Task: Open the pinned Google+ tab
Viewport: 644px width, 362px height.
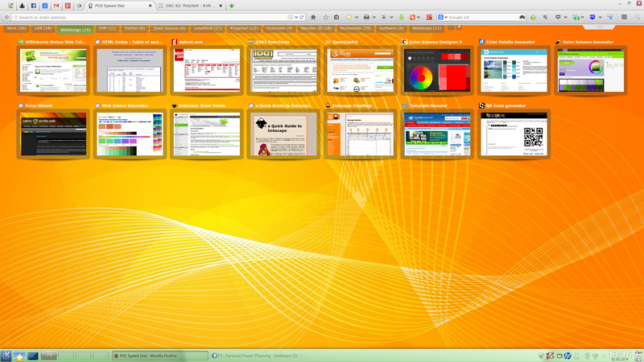Action: click(x=68, y=6)
